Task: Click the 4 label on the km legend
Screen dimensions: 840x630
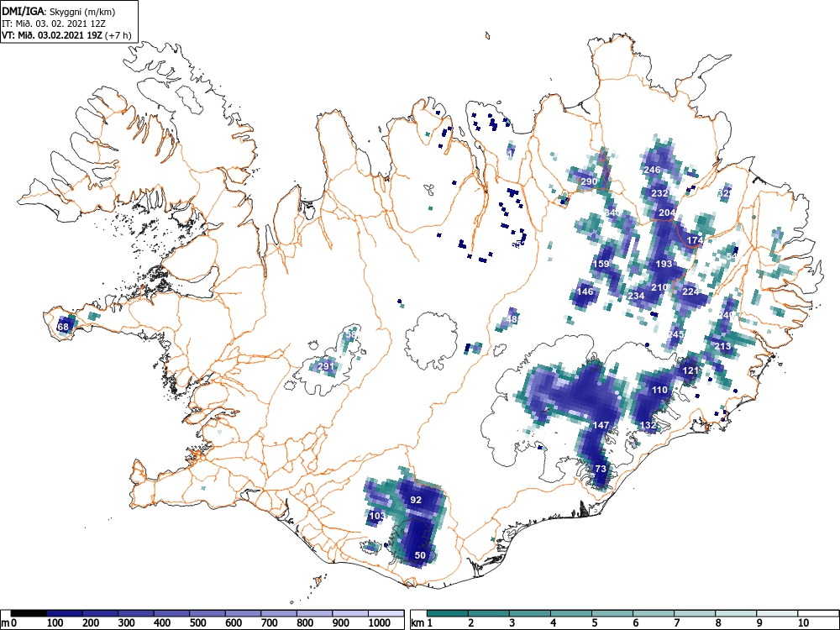Action: click(x=553, y=623)
